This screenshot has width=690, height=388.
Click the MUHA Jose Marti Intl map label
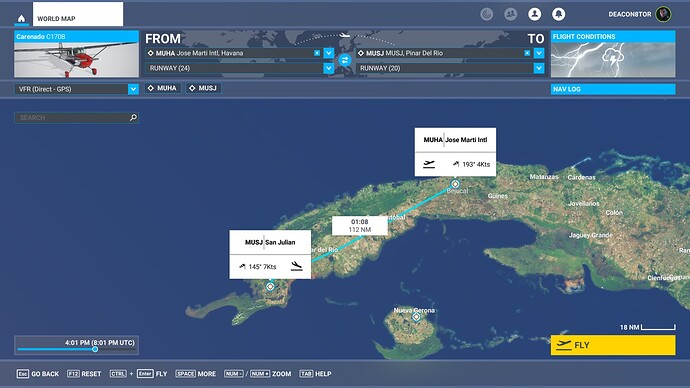click(x=455, y=140)
